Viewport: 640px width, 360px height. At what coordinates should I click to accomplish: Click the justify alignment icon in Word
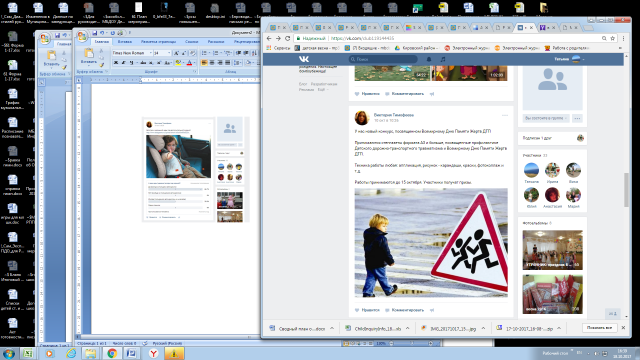coord(228,63)
